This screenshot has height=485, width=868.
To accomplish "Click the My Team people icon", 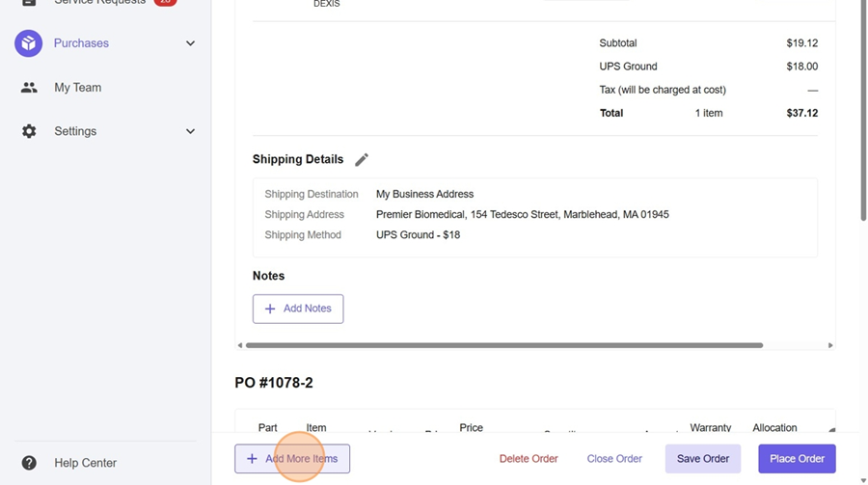I will [x=29, y=88].
